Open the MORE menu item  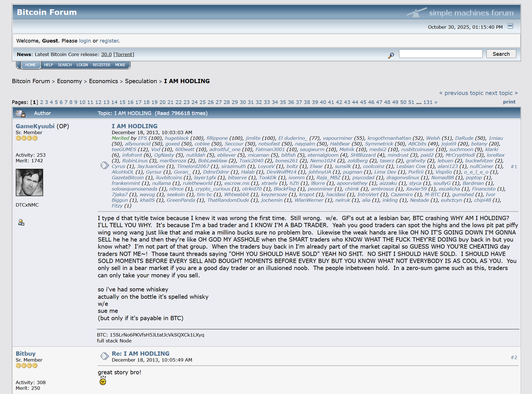[x=120, y=65]
